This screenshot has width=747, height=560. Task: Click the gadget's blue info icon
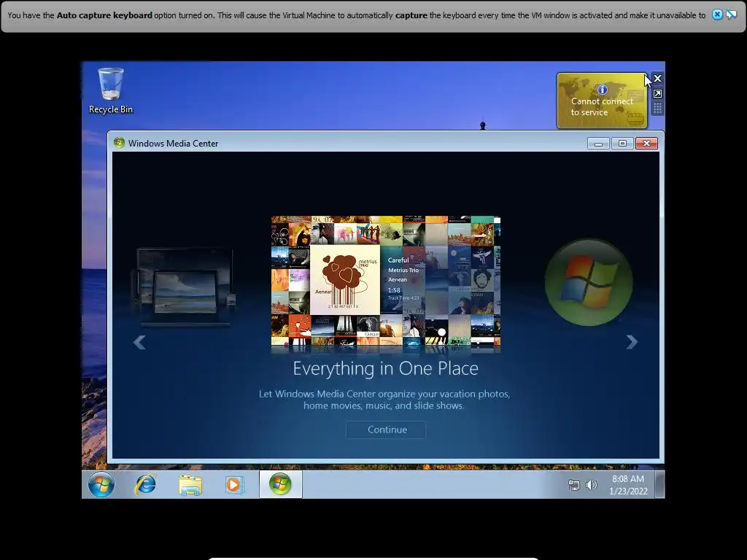pos(602,90)
